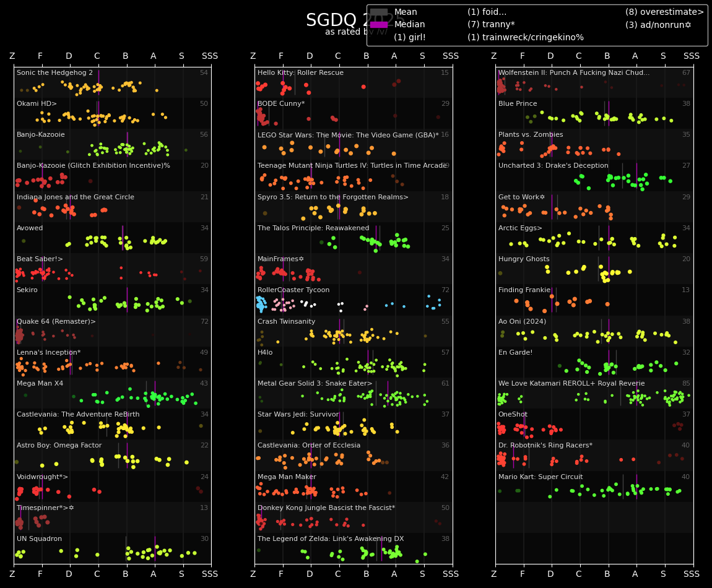The image size is (712, 588).
Task: Select the 'Mega Man X4' row title
Action: (x=40, y=383)
